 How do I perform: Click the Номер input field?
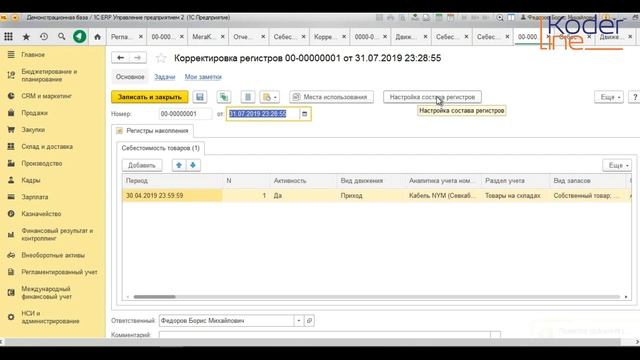[x=186, y=114]
